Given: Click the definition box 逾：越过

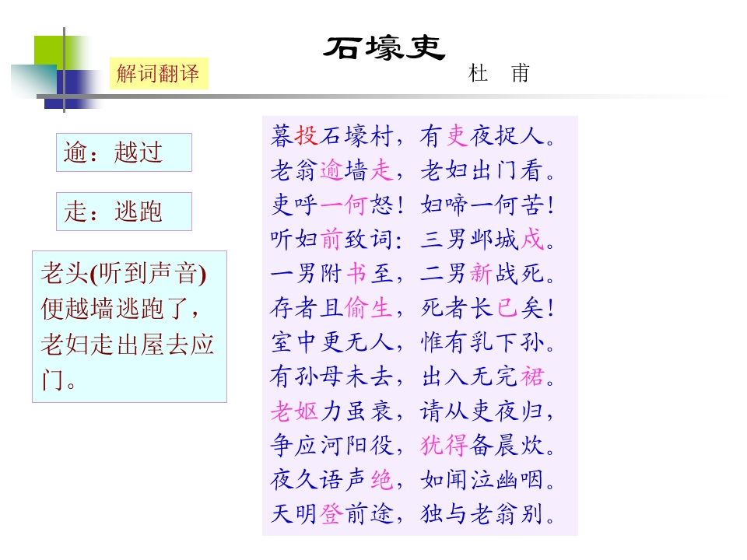Looking at the screenshot, I should pos(124,152).
